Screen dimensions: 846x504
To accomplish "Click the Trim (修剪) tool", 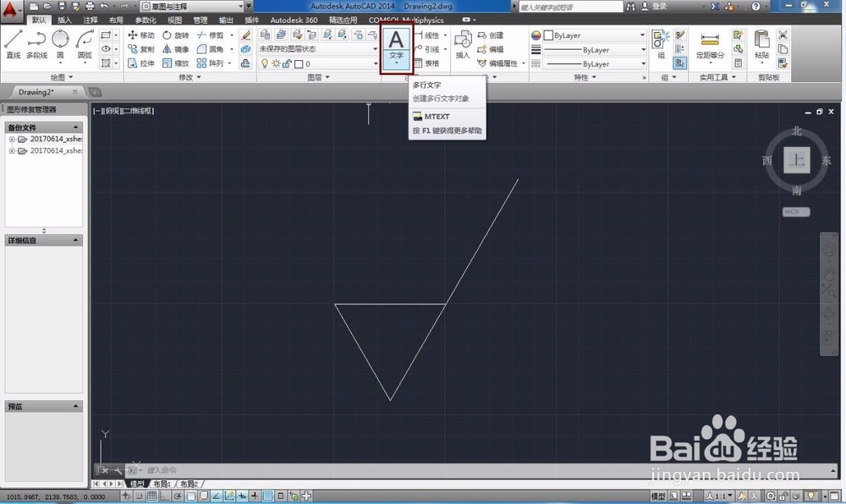I will click(x=211, y=35).
